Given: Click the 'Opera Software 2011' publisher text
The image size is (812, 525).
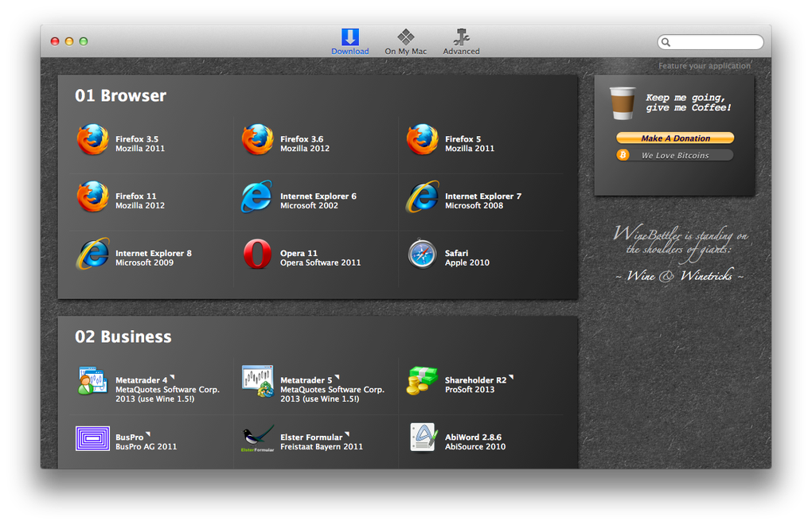Looking at the screenshot, I should click(320, 262).
